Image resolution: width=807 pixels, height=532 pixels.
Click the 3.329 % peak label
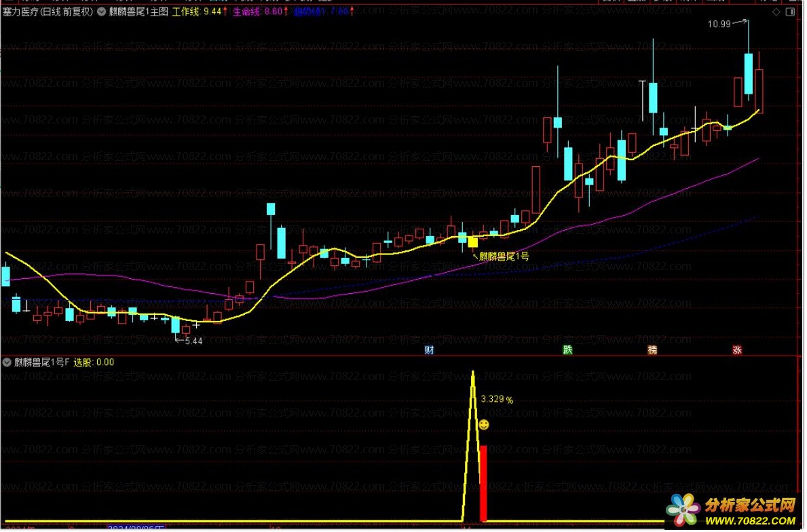[x=498, y=400]
